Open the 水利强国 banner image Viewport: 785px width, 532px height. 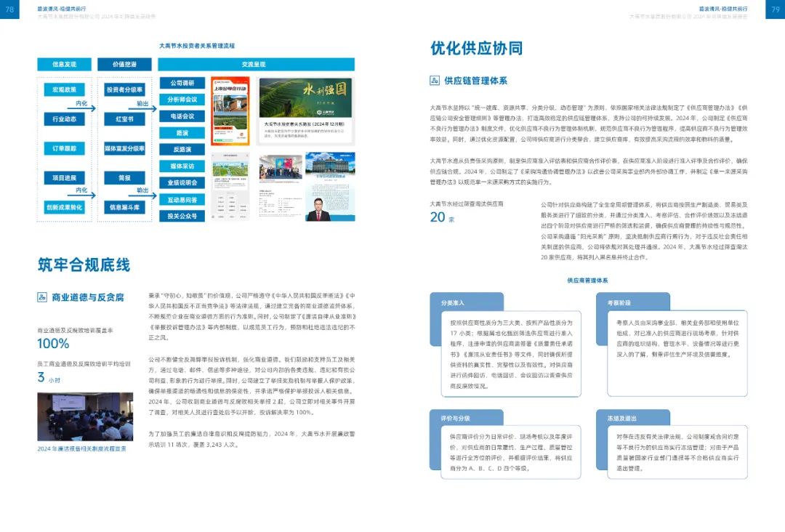(305, 98)
